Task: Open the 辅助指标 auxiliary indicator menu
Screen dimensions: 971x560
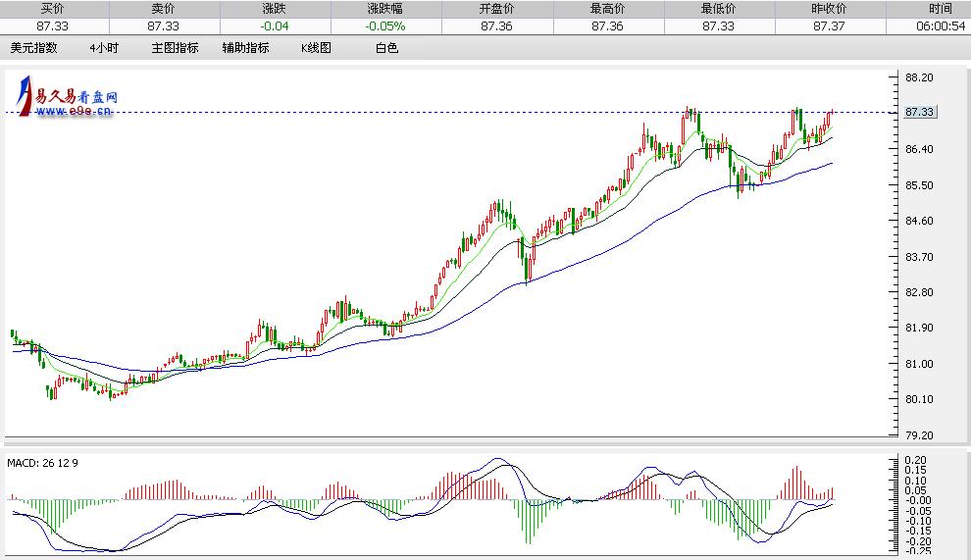Action: point(245,48)
